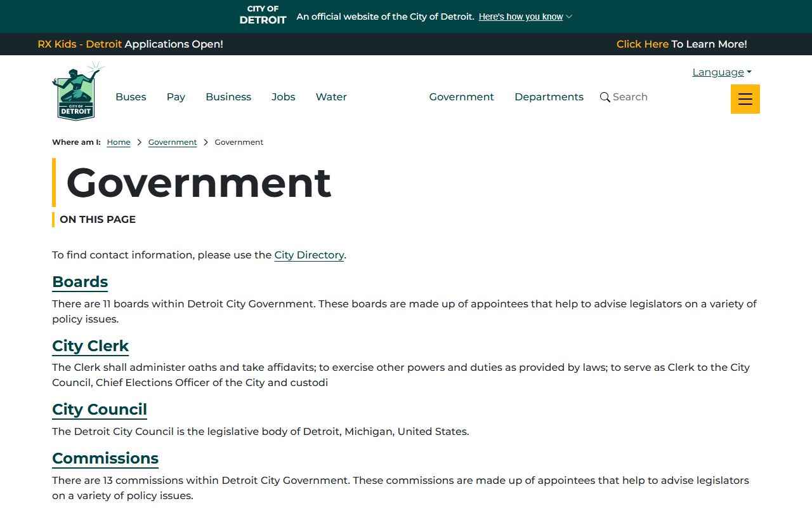Open the Jobs menu item
The image size is (812, 508).
[x=284, y=97]
